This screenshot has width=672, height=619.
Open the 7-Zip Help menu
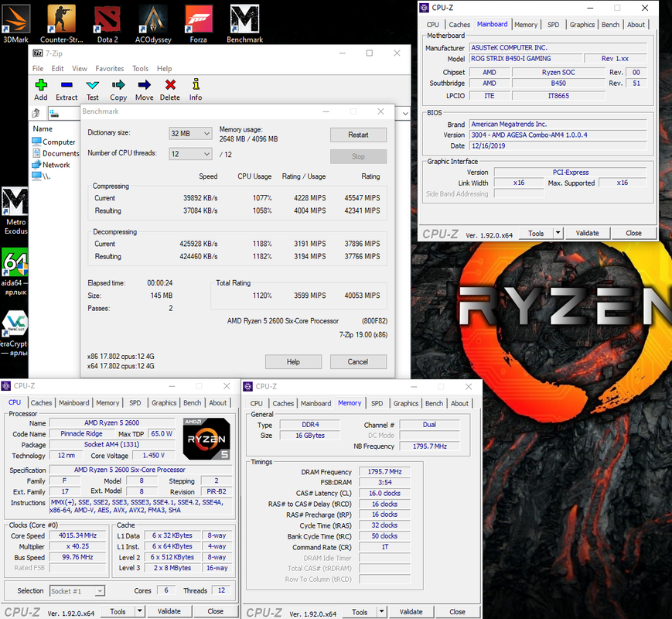[164, 69]
